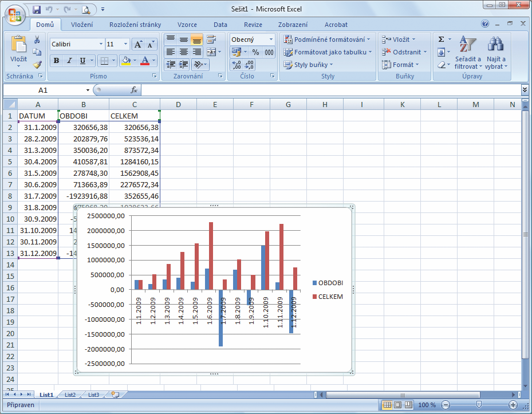This screenshot has width=532, height=414.
Task: Toggle bold formatting
Action: tap(56, 61)
